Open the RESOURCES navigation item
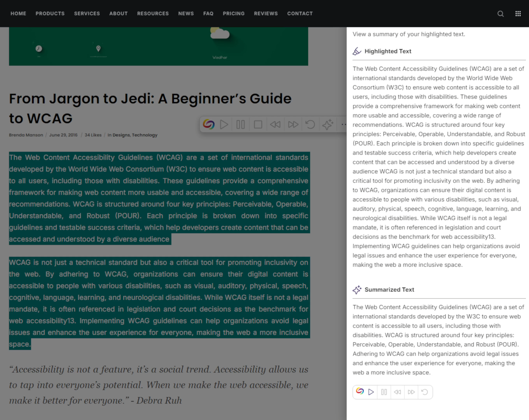The height and width of the screenshot is (420, 529). click(153, 14)
